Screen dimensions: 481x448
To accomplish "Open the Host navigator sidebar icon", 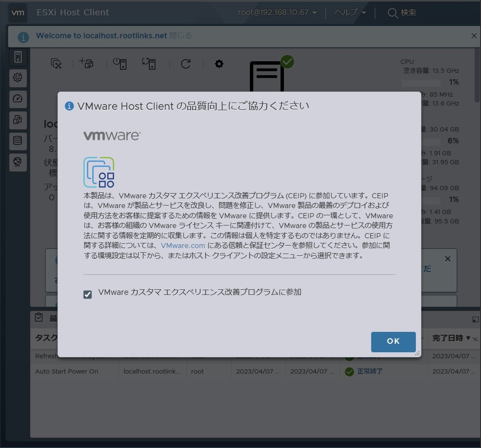I will [18, 57].
